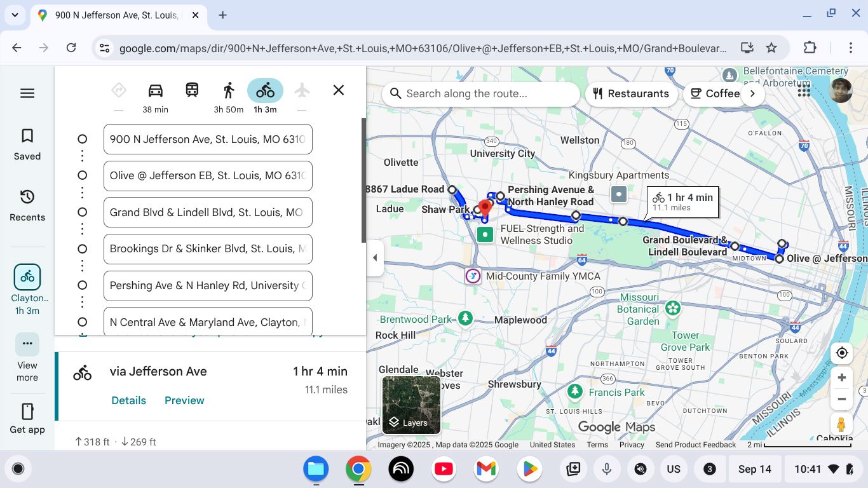Close the directions panel
The width and height of the screenshot is (868, 488).
pyautogui.click(x=339, y=90)
